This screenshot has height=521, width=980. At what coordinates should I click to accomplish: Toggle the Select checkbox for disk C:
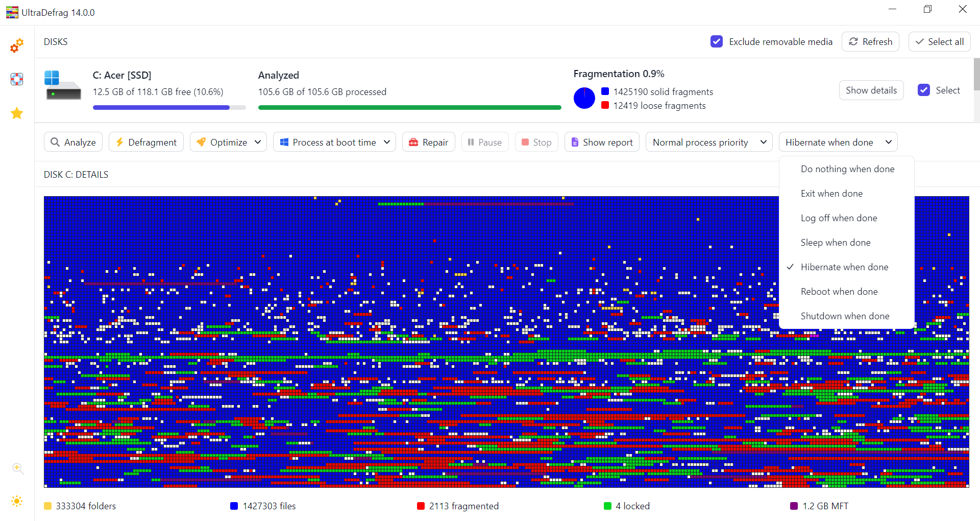[x=924, y=90]
